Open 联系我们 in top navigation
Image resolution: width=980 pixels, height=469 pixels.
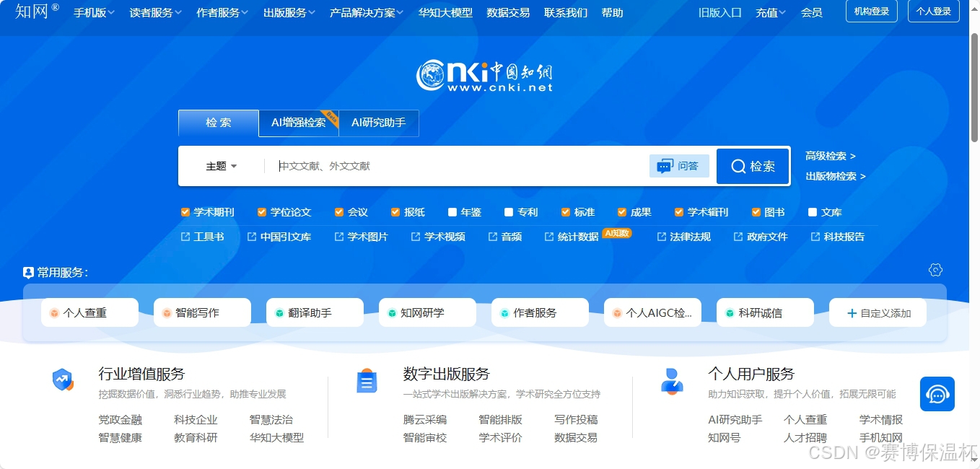click(566, 13)
